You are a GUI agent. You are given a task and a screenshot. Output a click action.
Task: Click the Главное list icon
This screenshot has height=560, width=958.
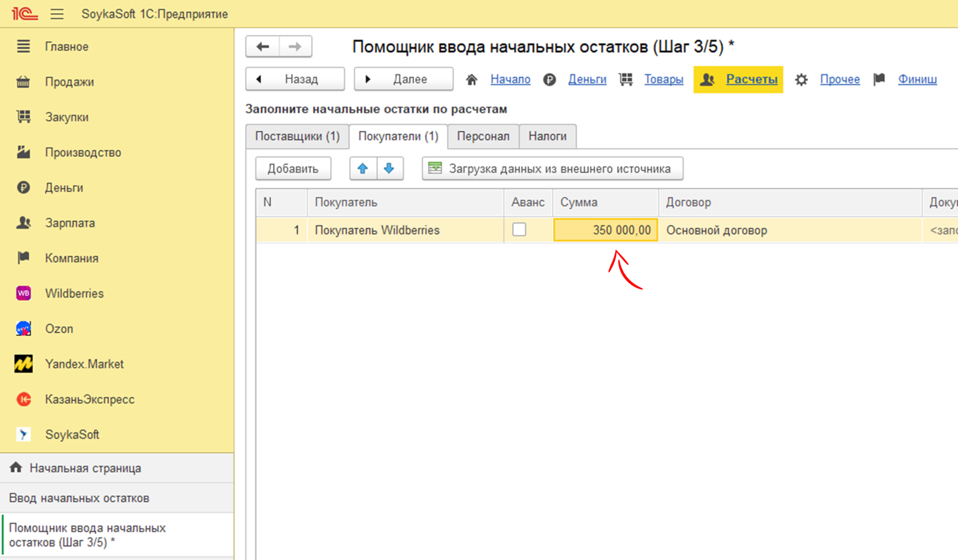[x=23, y=46]
